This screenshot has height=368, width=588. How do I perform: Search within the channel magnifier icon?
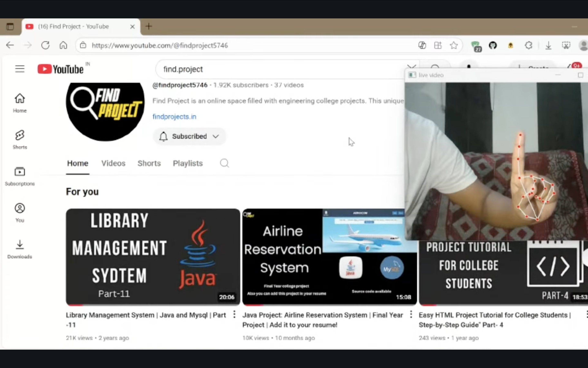click(x=225, y=163)
